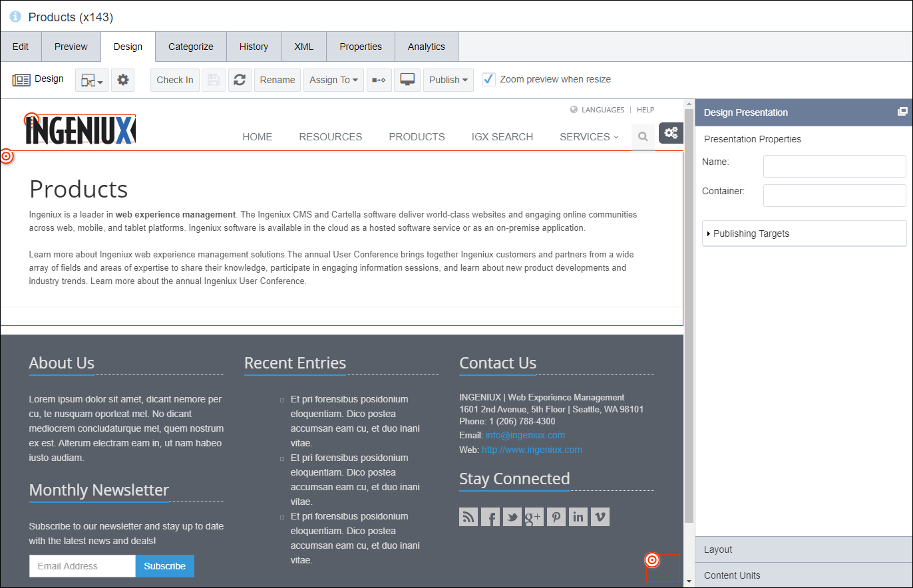This screenshot has width=913, height=588.
Task: Click the LinkedIn social icon
Action: 578,517
